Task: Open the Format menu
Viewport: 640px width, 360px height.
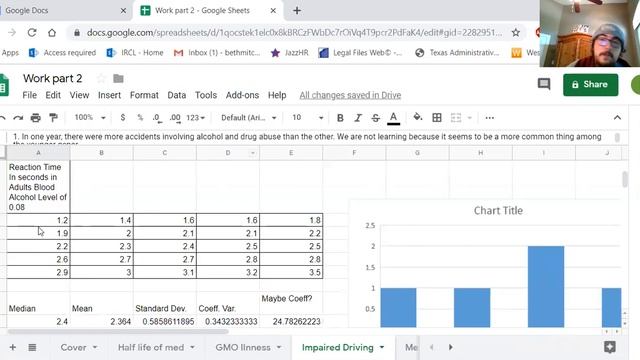Action: [x=144, y=95]
